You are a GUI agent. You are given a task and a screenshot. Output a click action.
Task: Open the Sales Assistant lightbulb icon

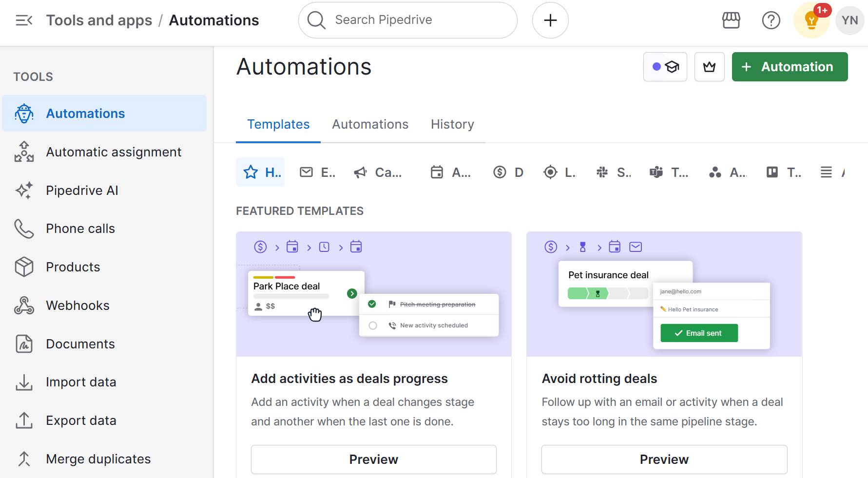click(x=811, y=20)
